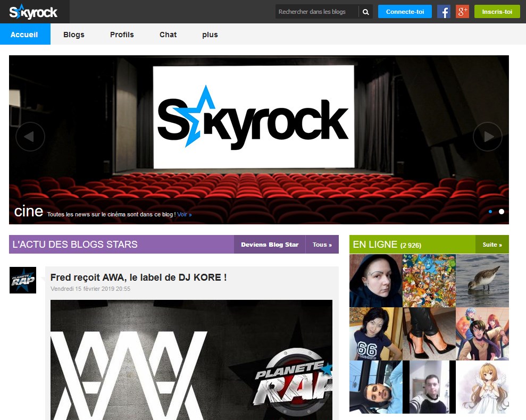Click the Inscris-toi button
Image resolution: width=526 pixels, height=420 pixels.
[x=497, y=12]
